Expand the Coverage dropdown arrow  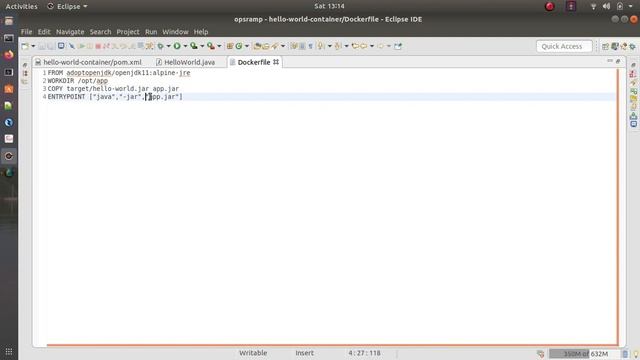click(202, 46)
